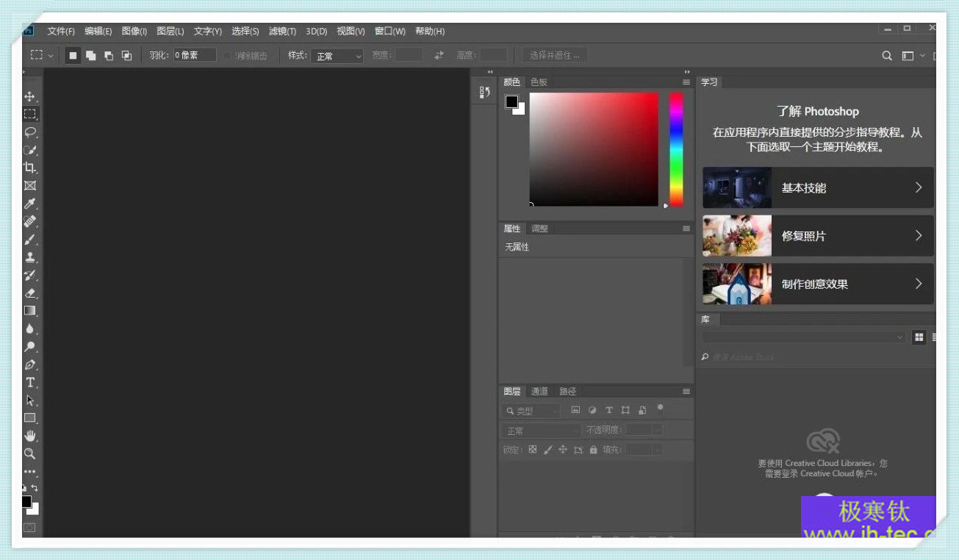The image size is (959, 560).
Task: Collapse the right panel dock arrows
Action: click(x=687, y=71)
